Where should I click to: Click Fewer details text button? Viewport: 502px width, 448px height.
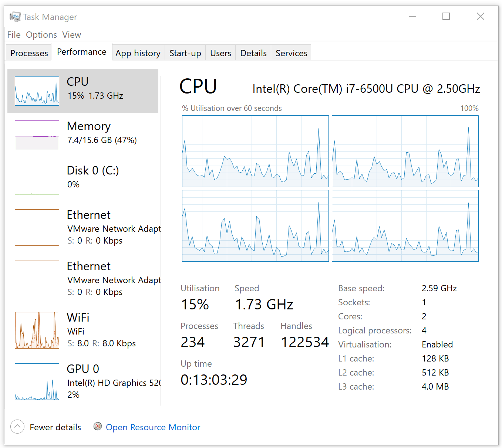(55, 427)
